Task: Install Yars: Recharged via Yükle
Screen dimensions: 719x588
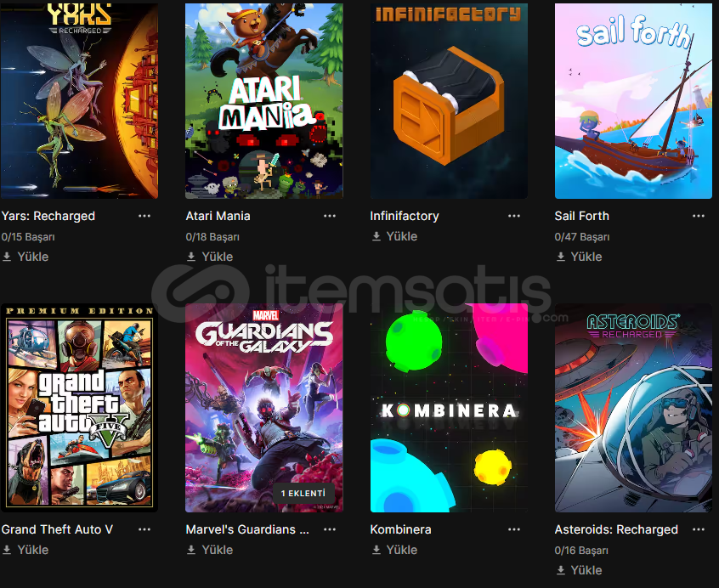Action: [x=25, y=257]
